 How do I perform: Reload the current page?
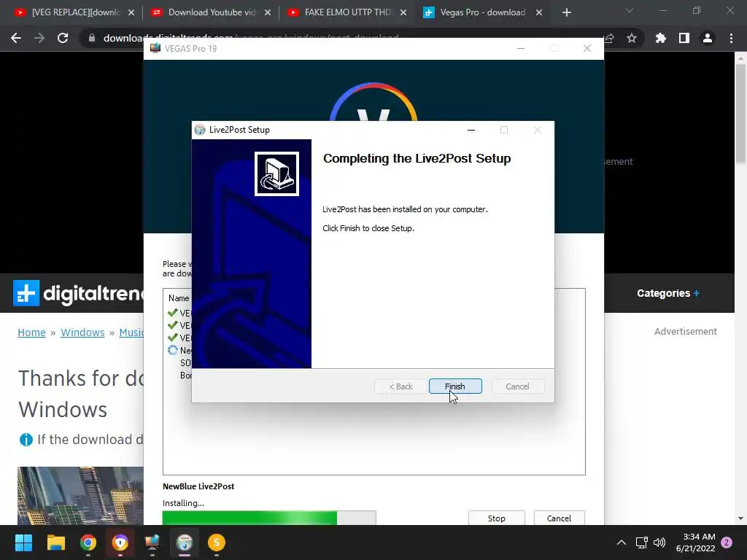click(63, 38)
